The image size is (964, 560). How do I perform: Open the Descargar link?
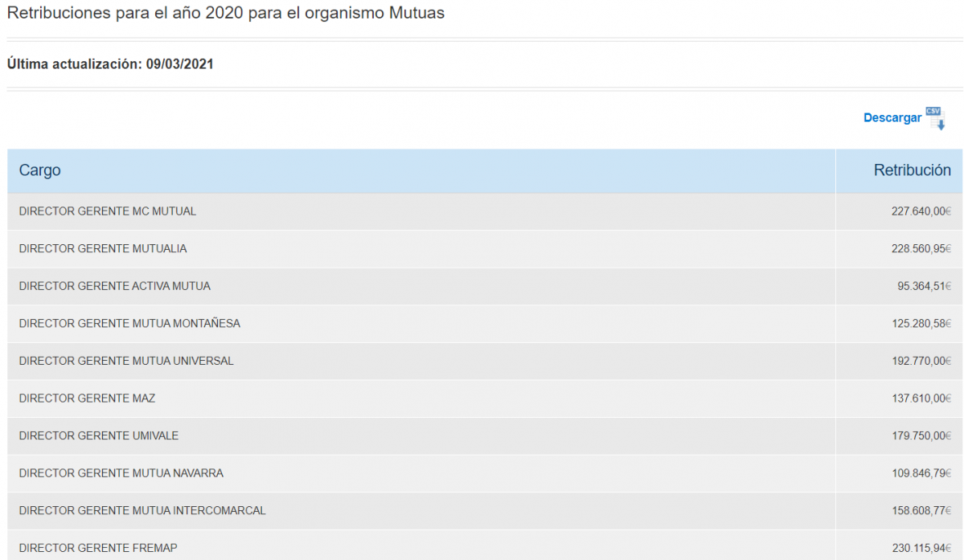[x=892, y=118]
